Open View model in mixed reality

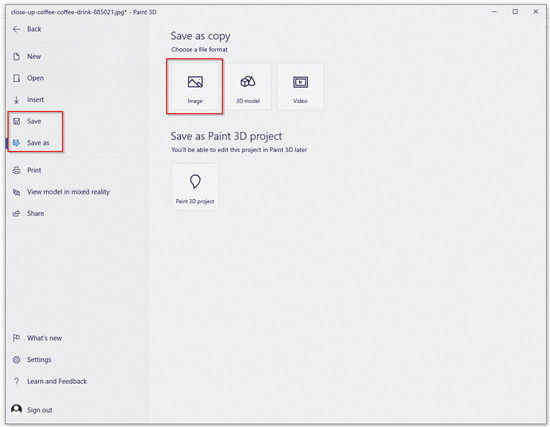click(x=61, y=192)
